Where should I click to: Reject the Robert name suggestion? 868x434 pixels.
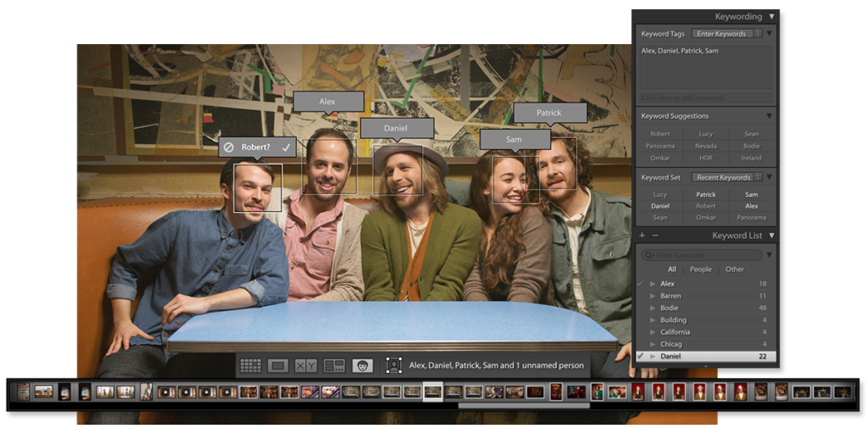(x=229, y=147)
